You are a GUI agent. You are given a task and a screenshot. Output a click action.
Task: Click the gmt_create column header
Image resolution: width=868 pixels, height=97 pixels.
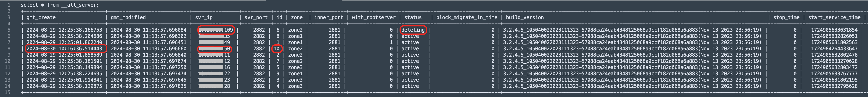pos(41,17)
